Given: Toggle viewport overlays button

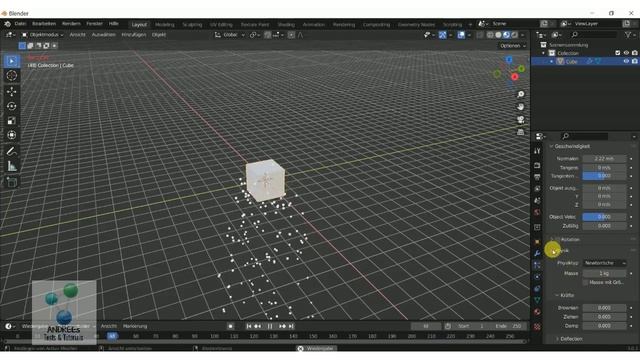Looking at the screenshot, I should click(x=461, y=35).
